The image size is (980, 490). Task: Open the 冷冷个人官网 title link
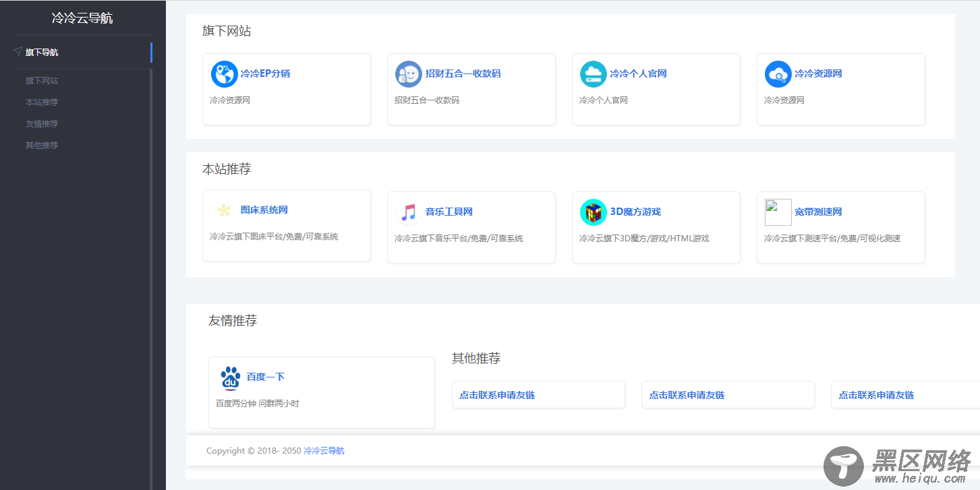pos(638,73)
